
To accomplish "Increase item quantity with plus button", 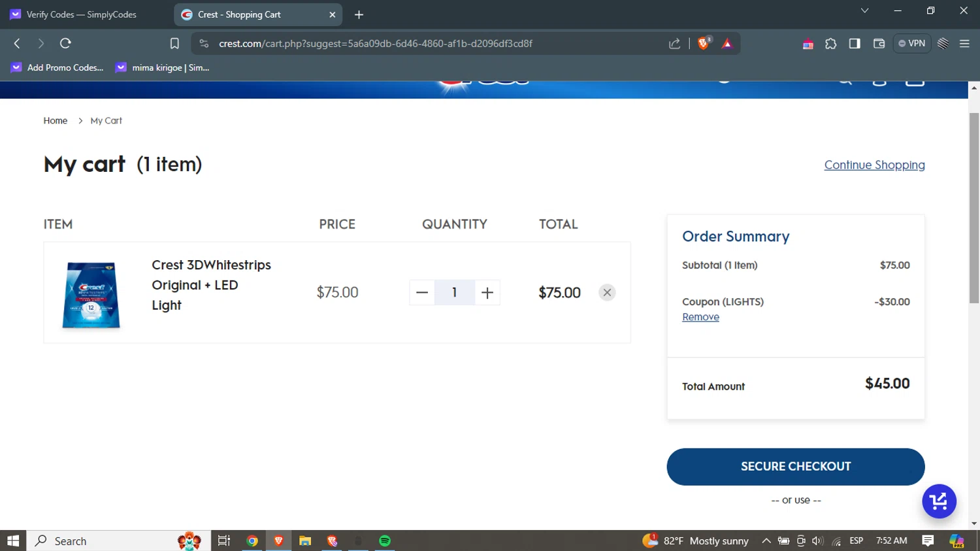I will tap(487, 293).
